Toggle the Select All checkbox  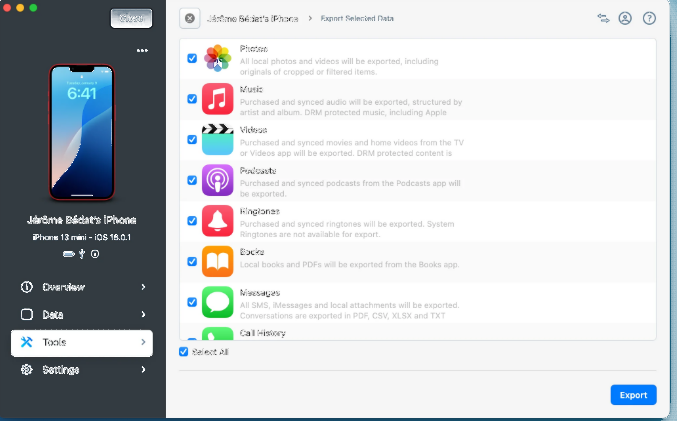183,351
